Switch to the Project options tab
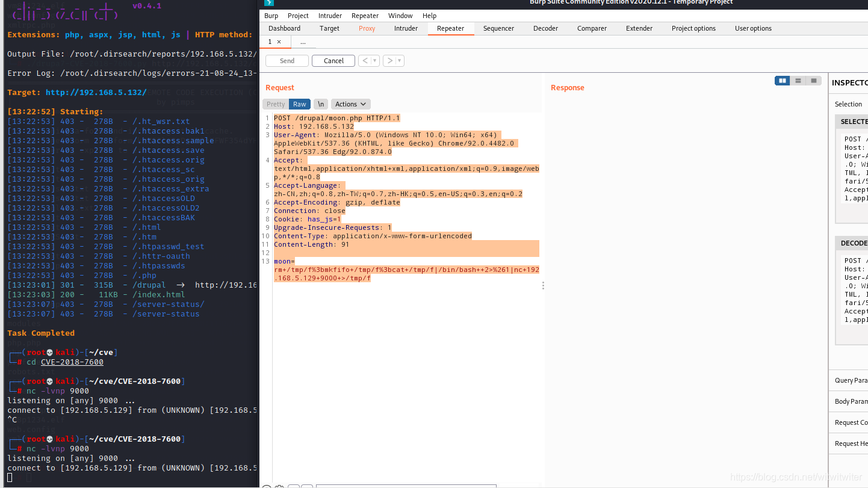This screenshot has width=868, height=488. 694,28
